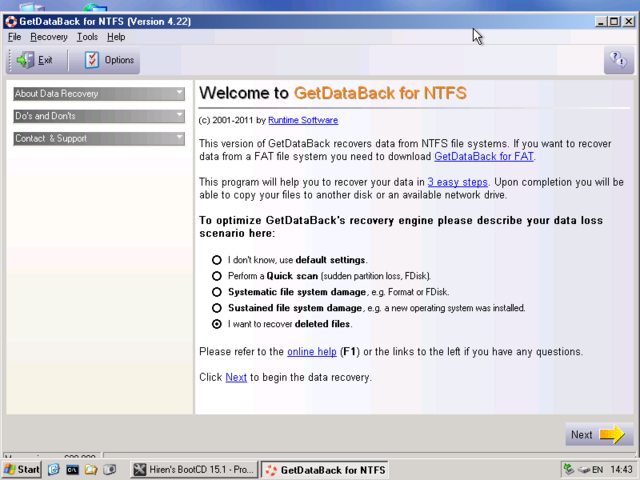This screenshot has width=640, height=480.
Task: Minimize the GetDataBack window
Action: coord(600,22)
